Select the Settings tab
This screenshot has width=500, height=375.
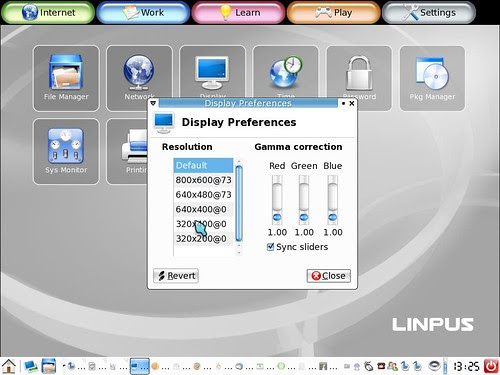pyautogui.click(x=429, y=12)
